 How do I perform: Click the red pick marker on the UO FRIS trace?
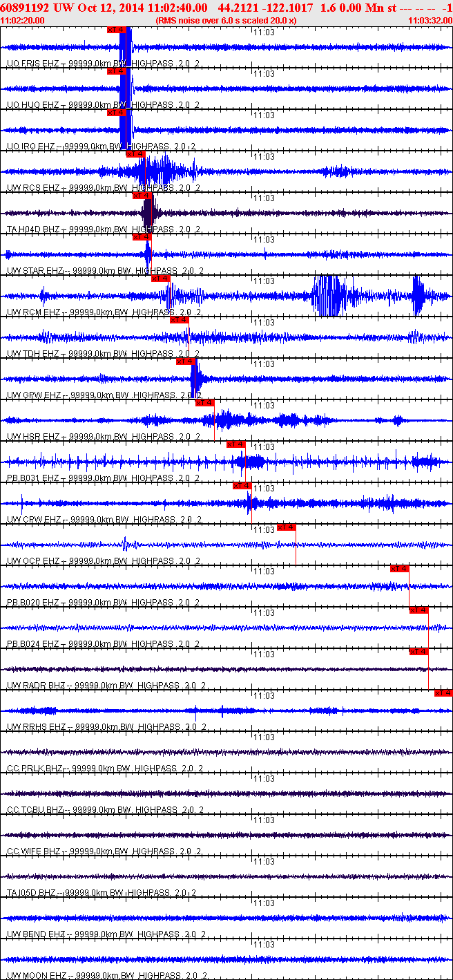point(117,30)
